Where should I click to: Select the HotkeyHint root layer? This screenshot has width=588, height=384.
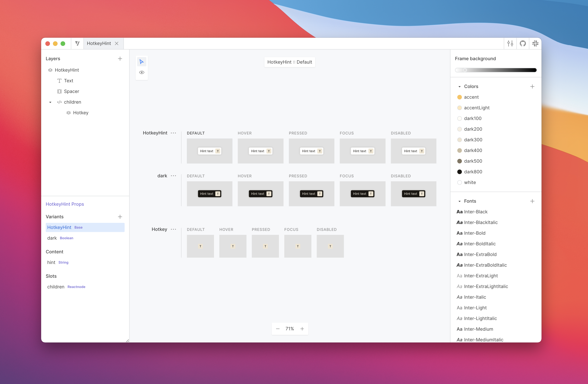[x=67, y=70]
